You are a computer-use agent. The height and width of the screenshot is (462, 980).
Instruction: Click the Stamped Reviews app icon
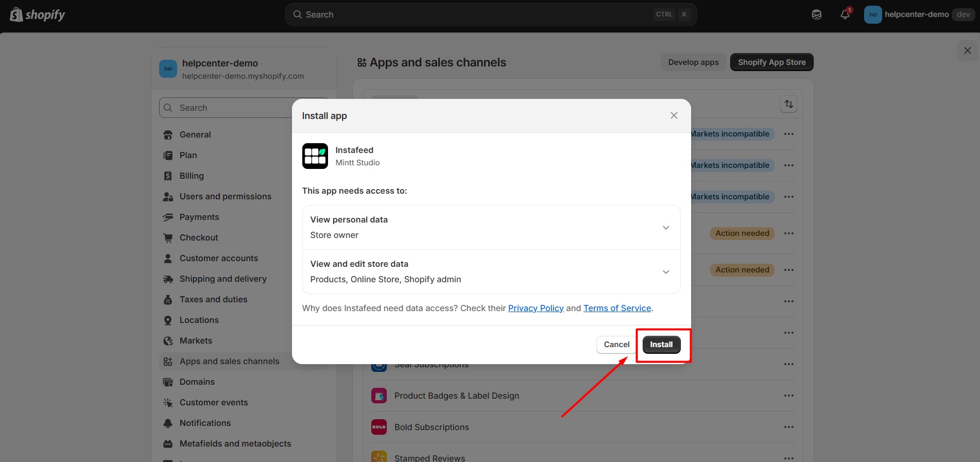click(379, 456)
